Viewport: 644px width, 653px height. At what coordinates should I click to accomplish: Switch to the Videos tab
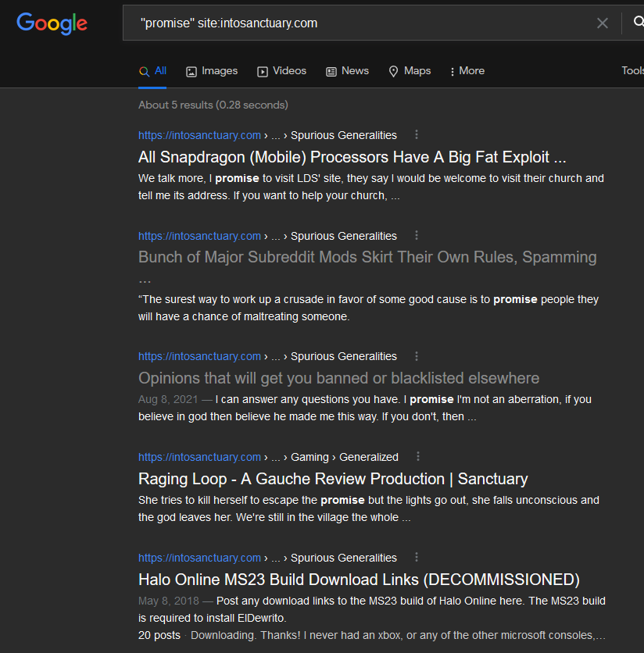point(282,71)
